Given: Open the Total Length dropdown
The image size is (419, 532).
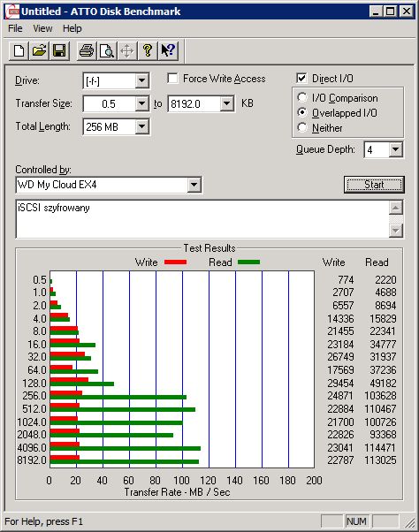Looking at the screenshot, I should pos(141,127).
